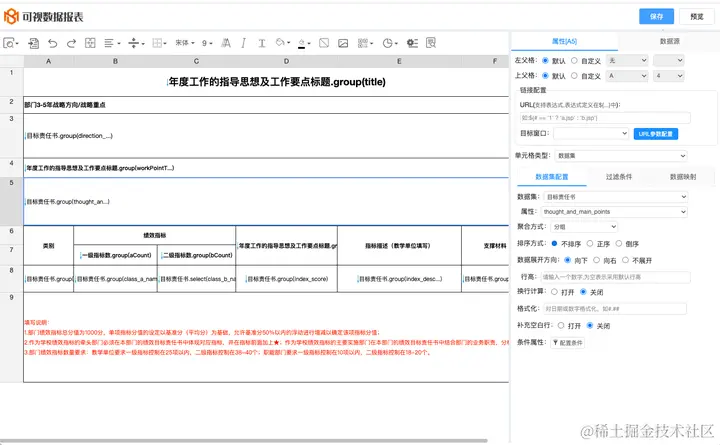Open the report settings gear icon
The width and height of the screenshot is (720, 445).
(412, 43)
